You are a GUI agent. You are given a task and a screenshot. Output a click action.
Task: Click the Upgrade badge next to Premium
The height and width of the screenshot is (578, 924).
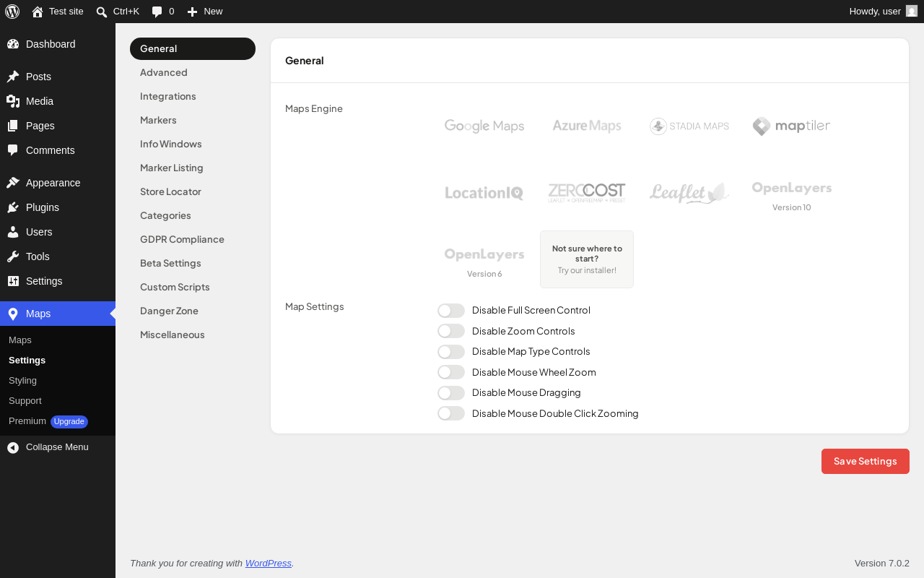click(69, 422)
